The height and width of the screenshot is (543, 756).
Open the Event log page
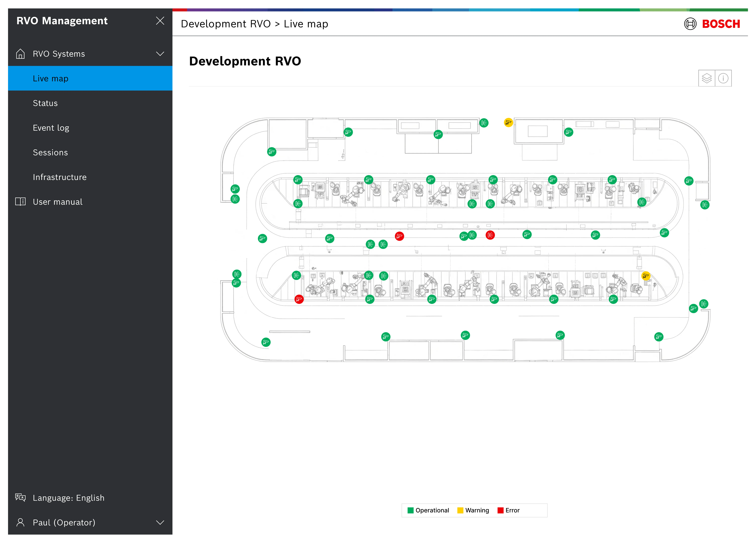tap(51, 128)
